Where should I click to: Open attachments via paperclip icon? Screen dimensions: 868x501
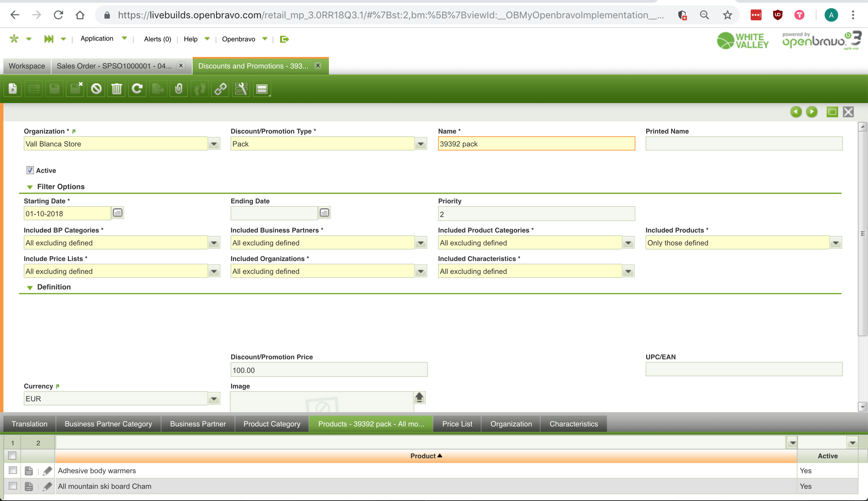tap(179, 89)
